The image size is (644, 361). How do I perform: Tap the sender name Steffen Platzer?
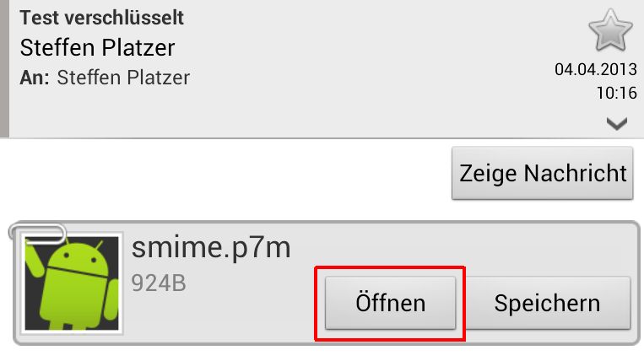coord(97,46)
